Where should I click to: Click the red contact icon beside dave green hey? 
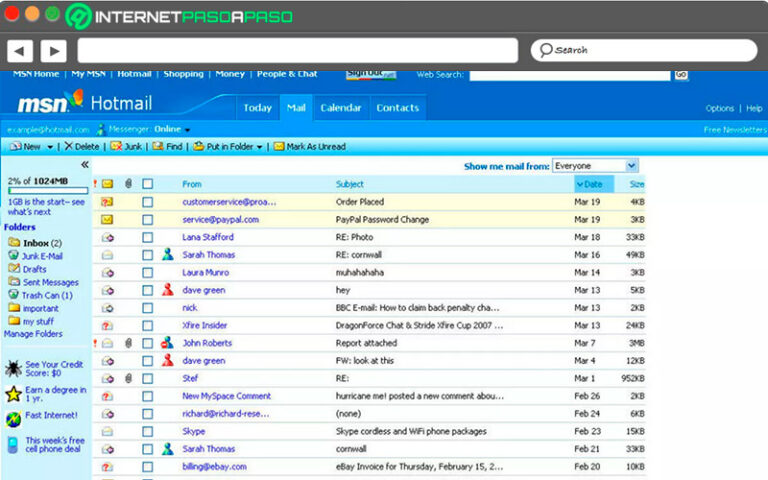pos(168,289)
